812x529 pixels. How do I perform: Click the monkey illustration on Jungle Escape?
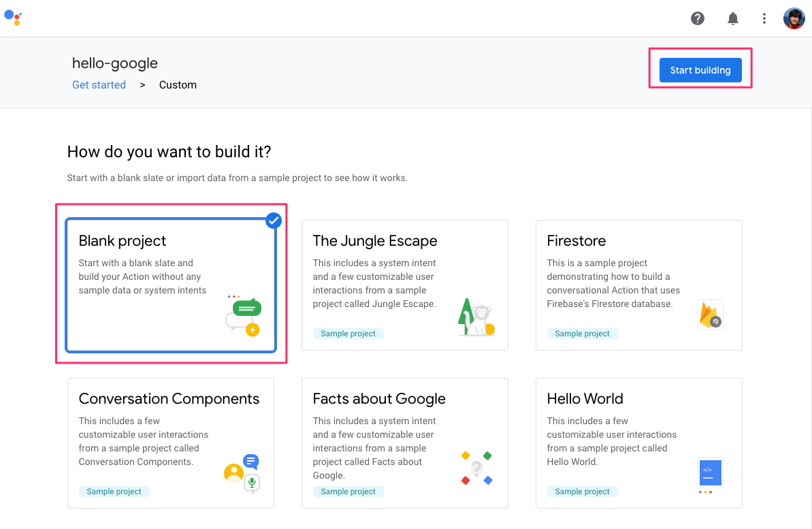click(476, 317)
